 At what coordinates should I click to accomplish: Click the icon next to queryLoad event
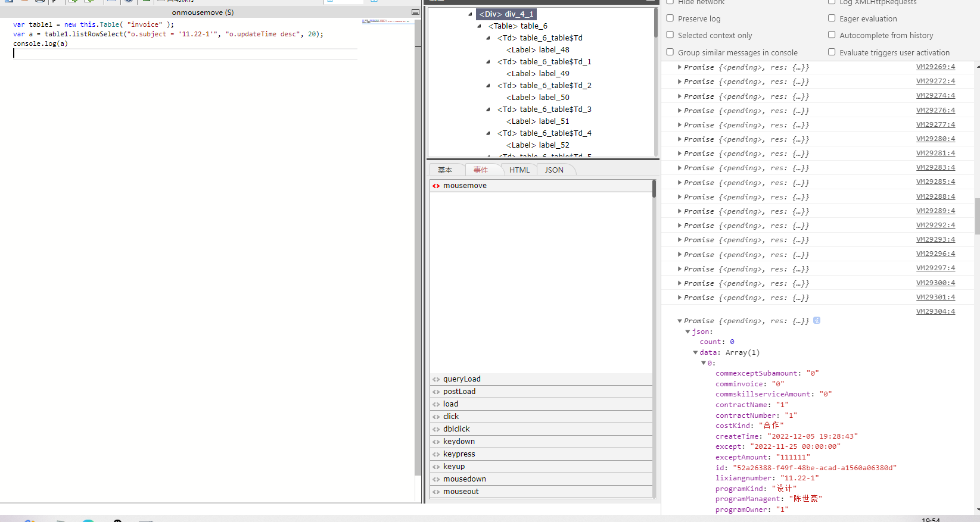tap(436, 379)
